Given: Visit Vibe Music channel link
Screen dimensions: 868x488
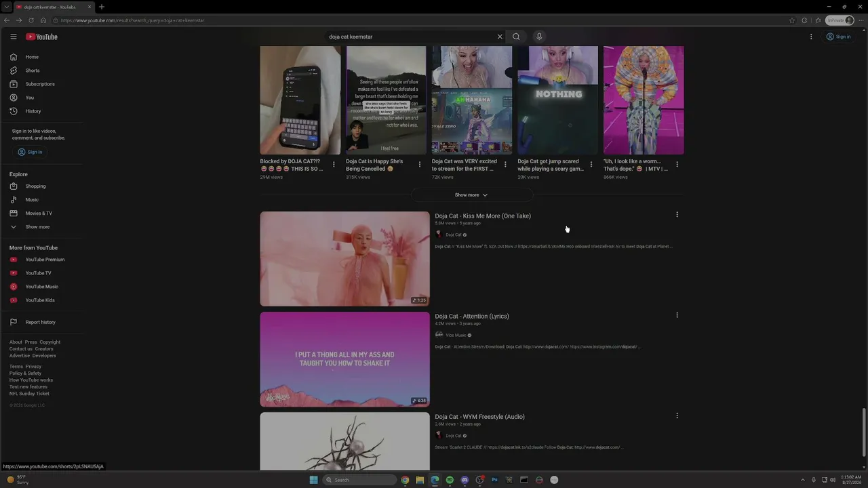Looking at the screenshot, I should click(x=456, y=335).
